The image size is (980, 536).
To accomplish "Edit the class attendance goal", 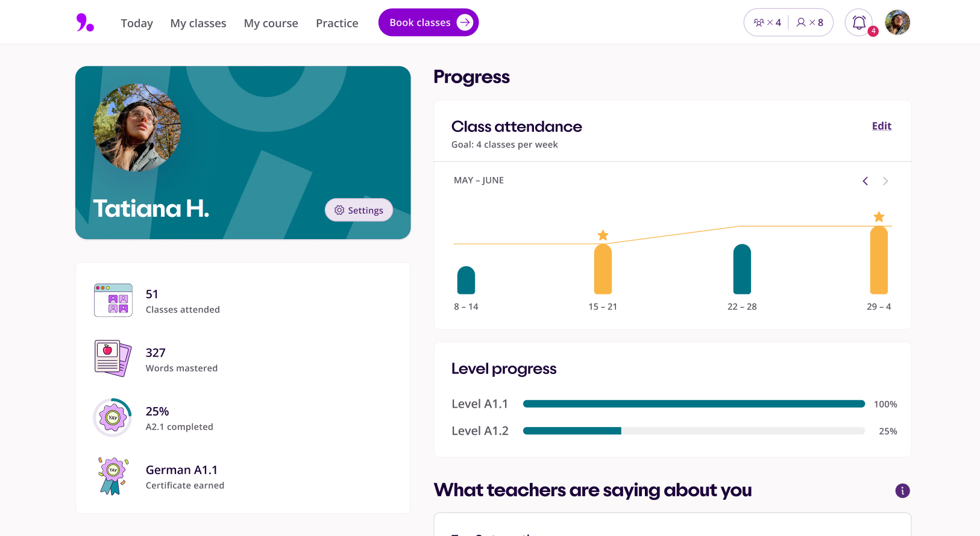I will (881, 126).
